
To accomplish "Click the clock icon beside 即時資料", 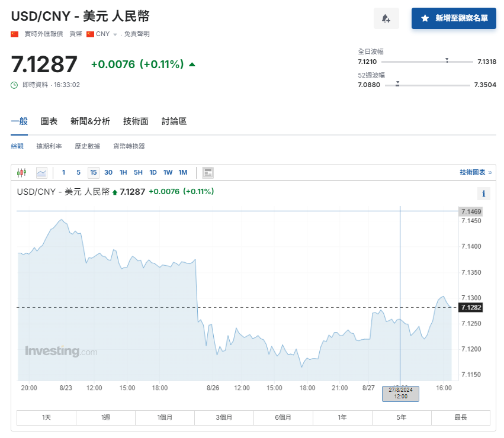I will [15, 85].
